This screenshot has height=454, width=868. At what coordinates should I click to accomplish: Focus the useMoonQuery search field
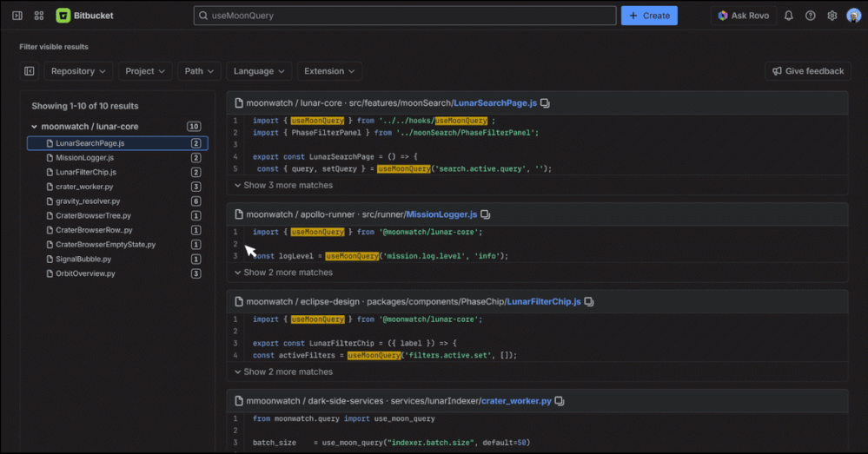tap(405, 16)
